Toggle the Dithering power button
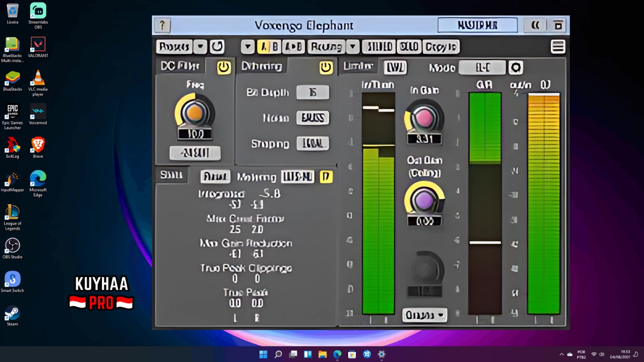Image resolution: width=644 pixels, height=362 pixels. tap(326, 67)
